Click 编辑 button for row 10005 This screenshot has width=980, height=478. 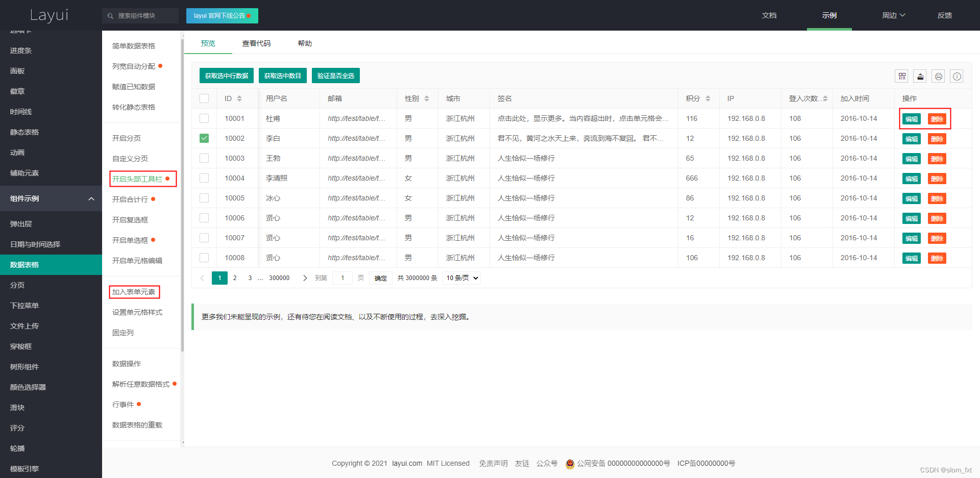912,198
